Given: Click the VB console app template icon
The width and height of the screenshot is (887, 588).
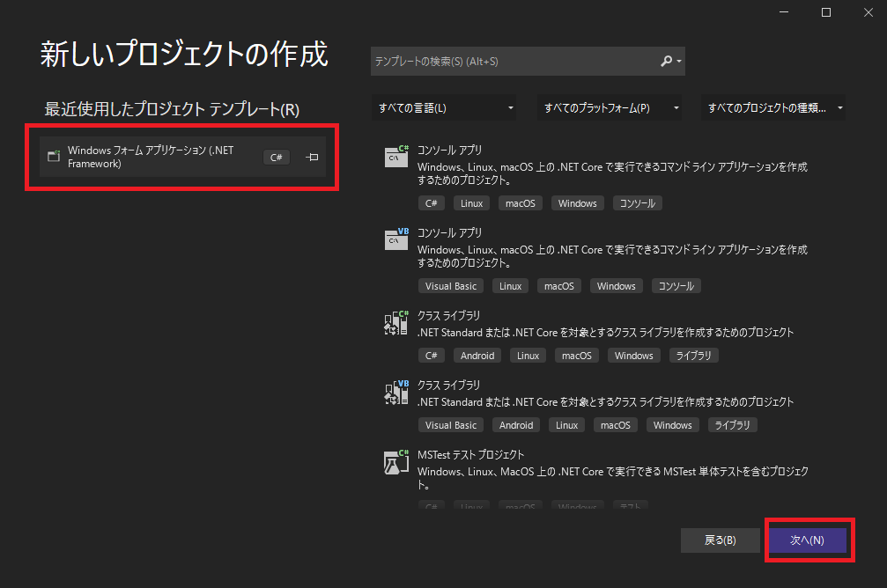Looking at the screenshot, I should [x=396, y=239].
